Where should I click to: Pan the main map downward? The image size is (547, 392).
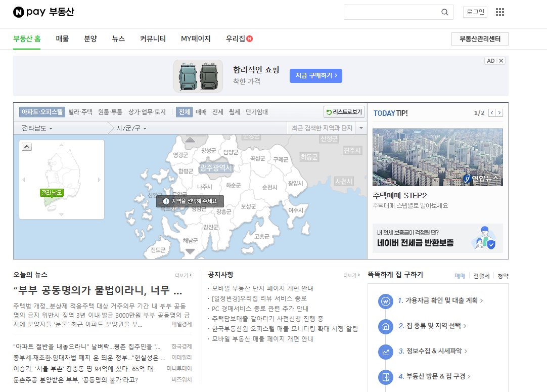(190, 251)
